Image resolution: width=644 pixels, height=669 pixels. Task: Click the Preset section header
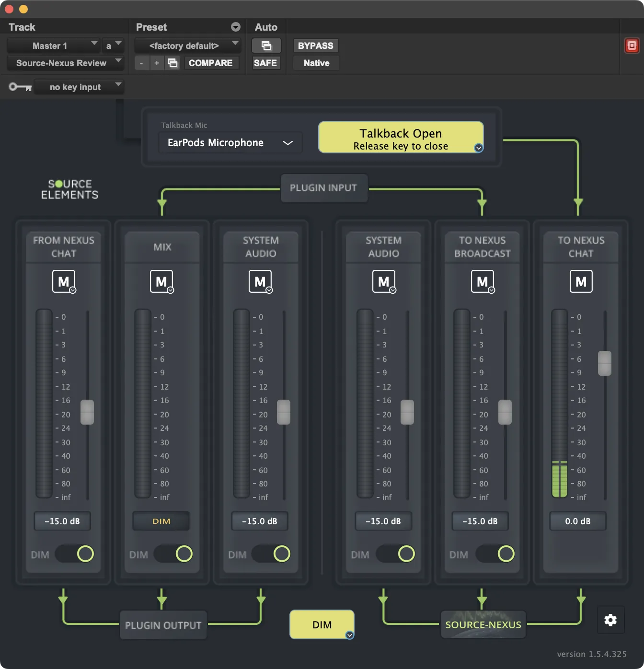point(151,27)
